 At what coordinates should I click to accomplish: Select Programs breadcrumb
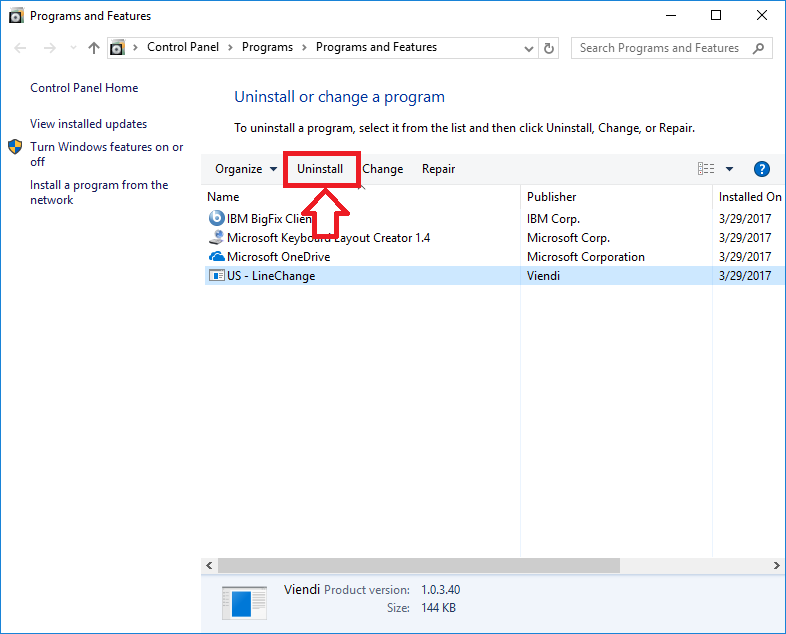pyautogui.click(x=267, y=47)
